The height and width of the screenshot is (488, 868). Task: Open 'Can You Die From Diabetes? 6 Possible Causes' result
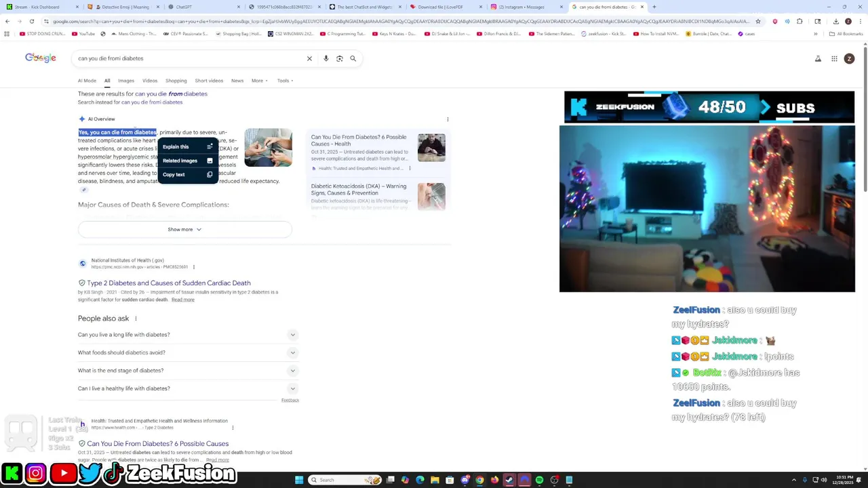tap(157, 444)
